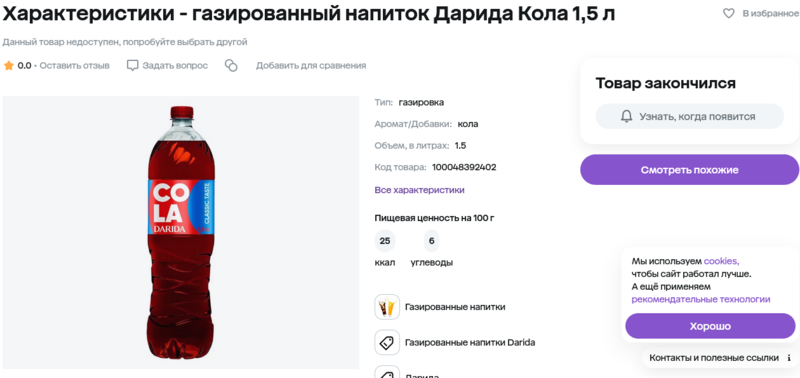Click the compare circles icon
Viewport: 800px width, 378px height.
(x=231, y=66)
